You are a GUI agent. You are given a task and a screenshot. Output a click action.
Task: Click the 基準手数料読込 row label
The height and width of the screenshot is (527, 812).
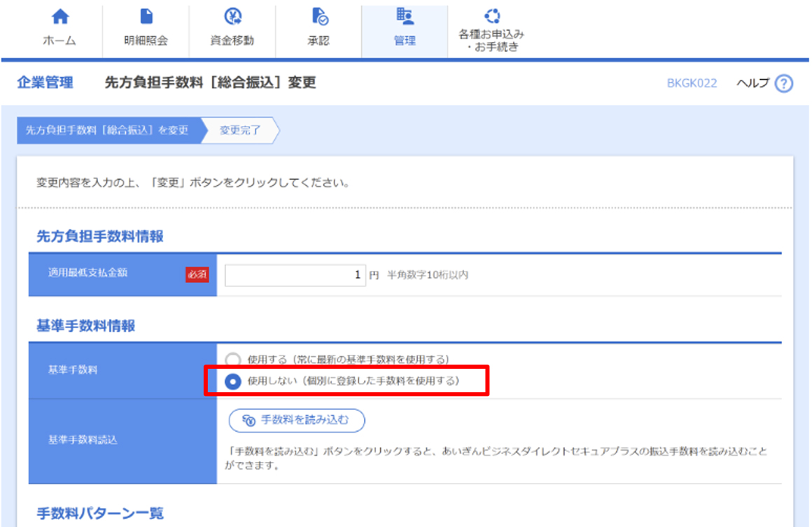coord(72,440)
